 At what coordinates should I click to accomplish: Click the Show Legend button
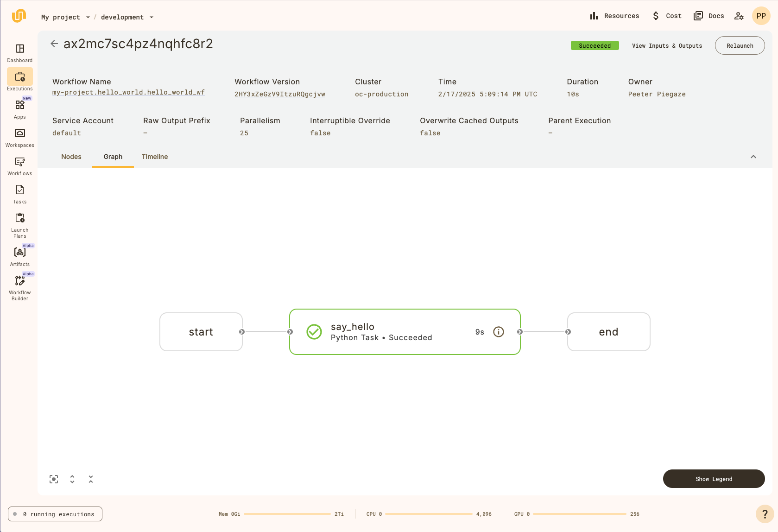coord(714,479)
